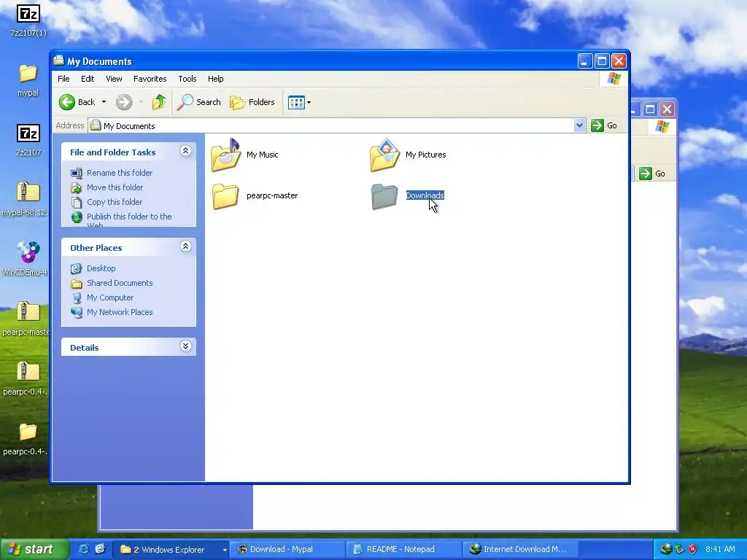747x560 pixels.
Task: Open the Help menu
Action: [215, 79]
